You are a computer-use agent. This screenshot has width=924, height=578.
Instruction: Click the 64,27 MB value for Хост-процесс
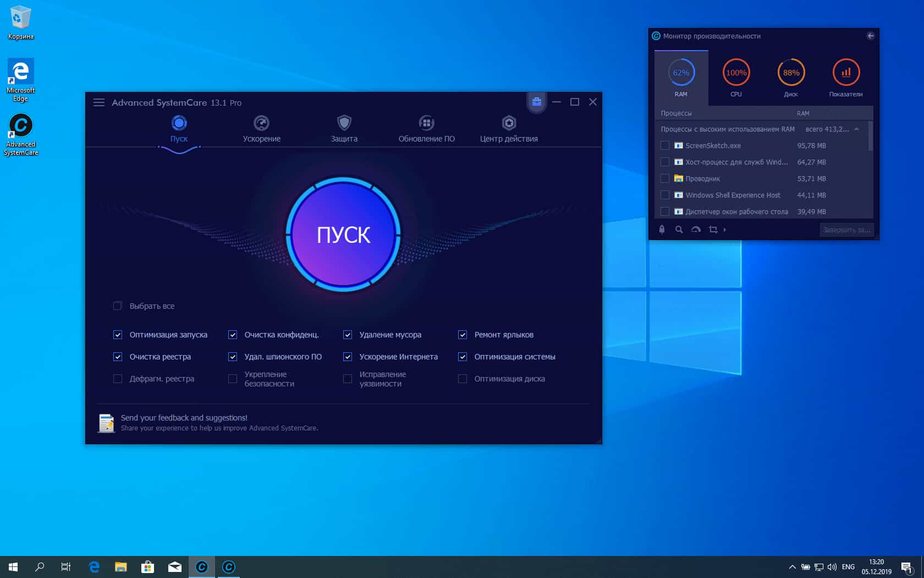(811, 162)
